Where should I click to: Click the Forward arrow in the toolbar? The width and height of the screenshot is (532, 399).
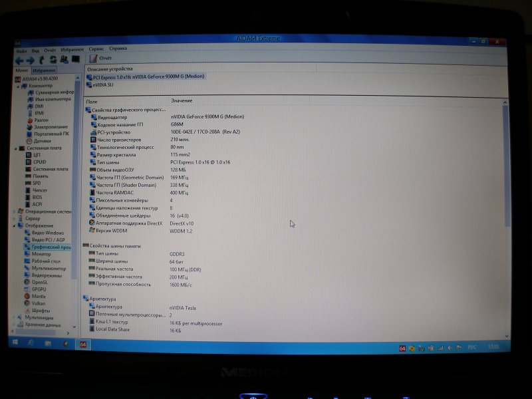[x=30, y=60]
